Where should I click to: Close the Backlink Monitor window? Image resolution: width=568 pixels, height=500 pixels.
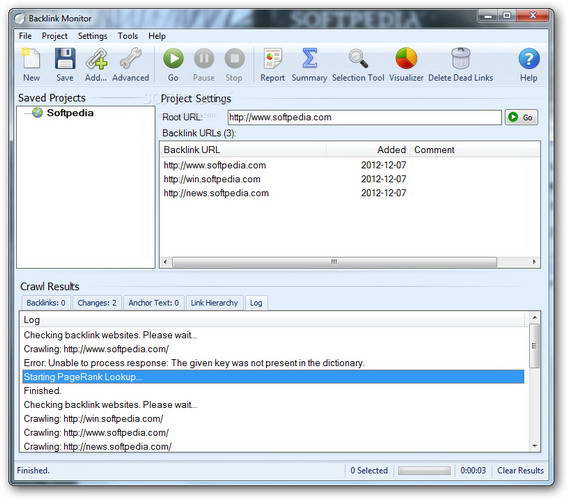(x=532, y=16)
